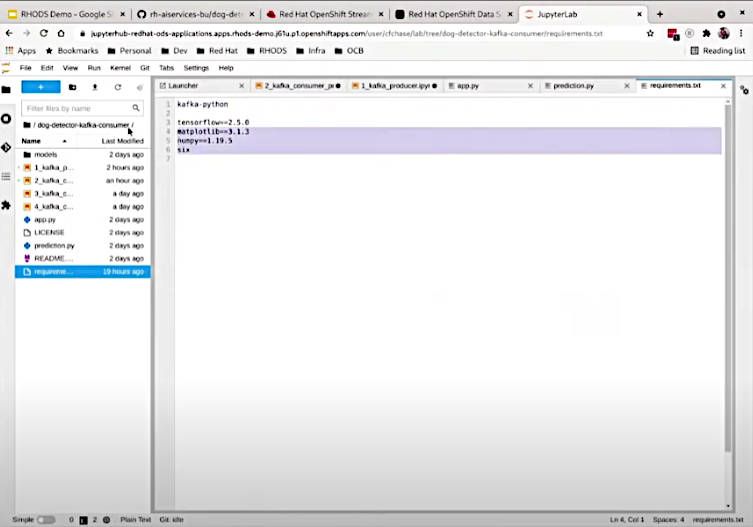Open the property inspector gears icon

744,90
